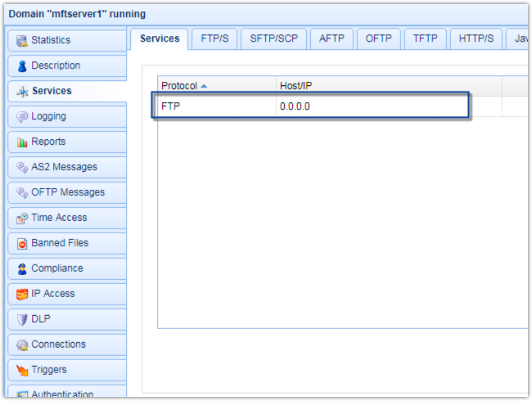This screenshot has width=532, height=401.
Task: Click the AS2 Messages icon
Action: pyautogui.click(x=22, y=168)
